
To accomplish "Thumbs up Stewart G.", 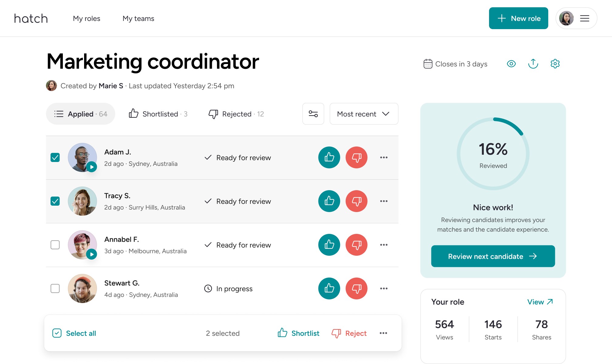I will pyautogui.click(x=329, y=288).
